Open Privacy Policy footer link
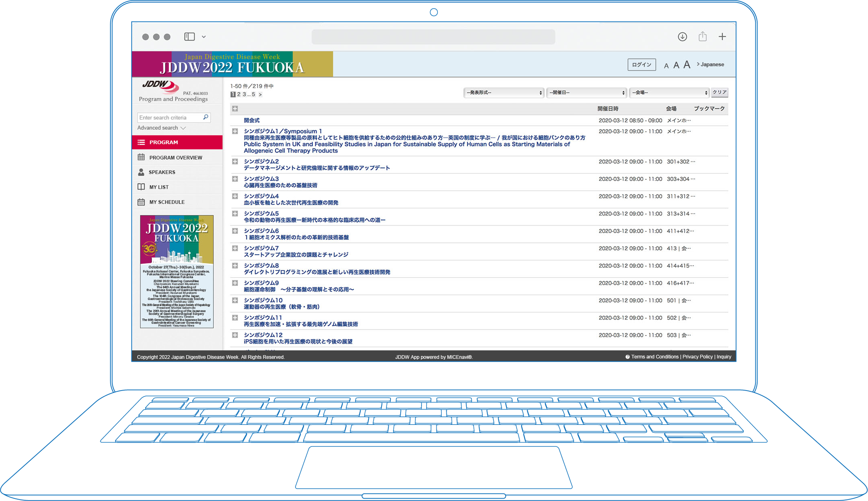This screenshot has width=868, height=501. click(x=697, y=357)
